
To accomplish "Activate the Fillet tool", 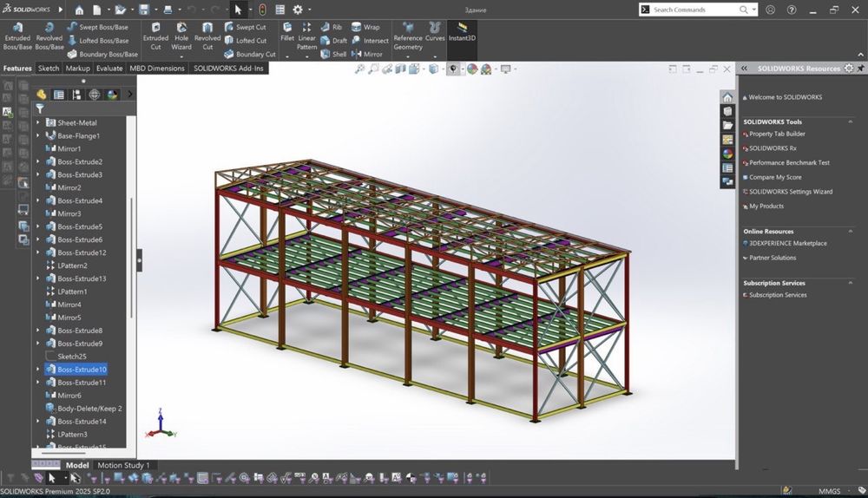I will (287, 31).
